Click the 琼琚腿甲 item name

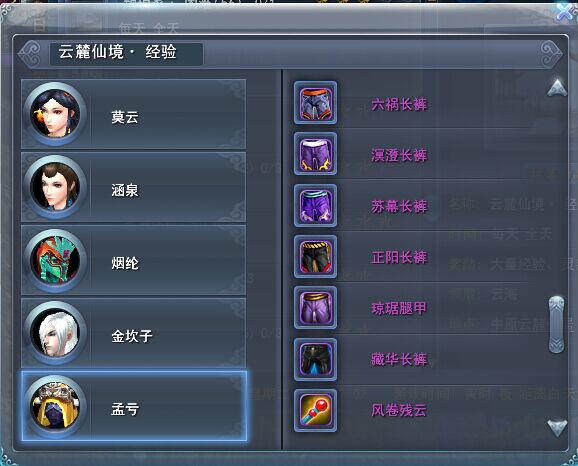[x=399, y=308]
